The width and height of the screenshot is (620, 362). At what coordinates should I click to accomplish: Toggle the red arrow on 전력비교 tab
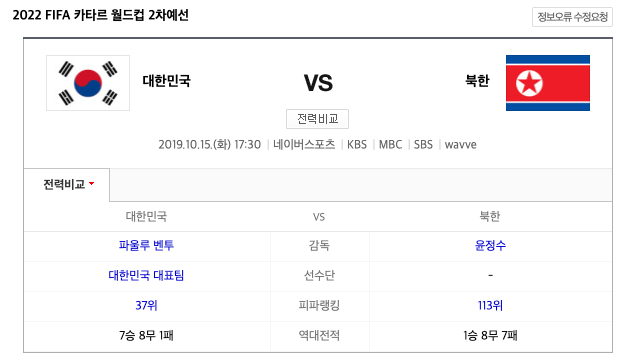[92, 184]
